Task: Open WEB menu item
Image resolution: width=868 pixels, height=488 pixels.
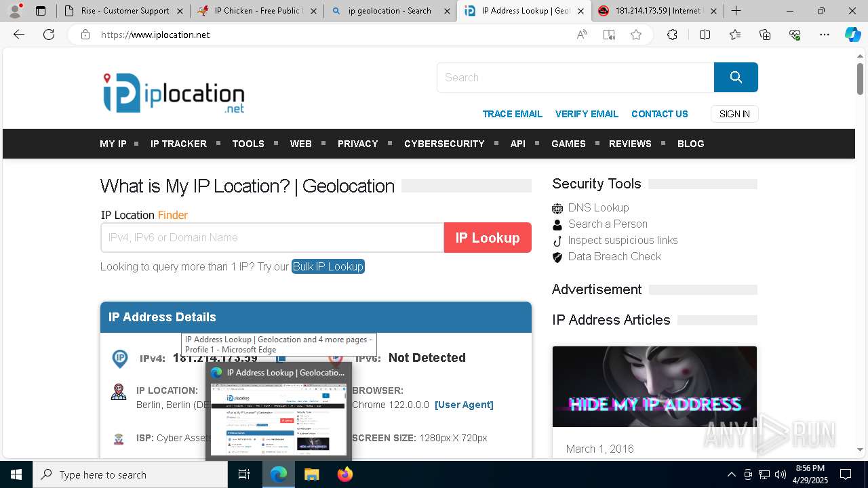Action: coord(301,144)
